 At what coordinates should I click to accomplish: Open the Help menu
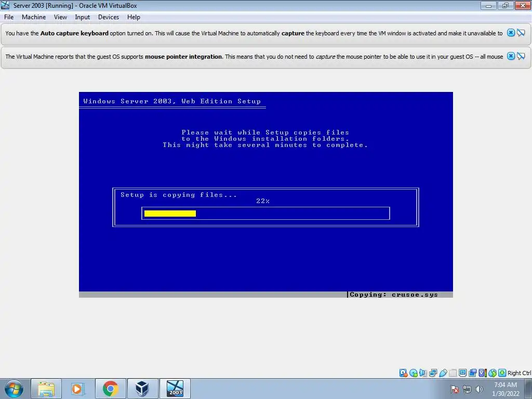[134, 17]
